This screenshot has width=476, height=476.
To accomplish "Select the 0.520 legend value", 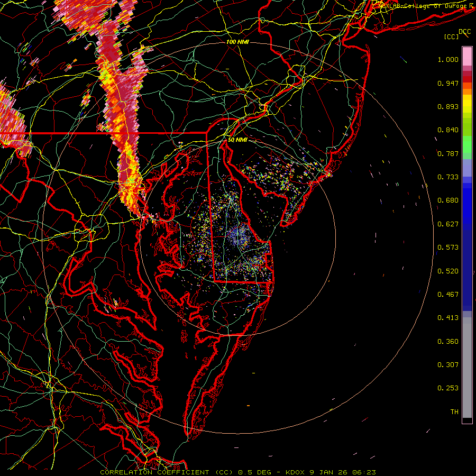I will [448, 271].
